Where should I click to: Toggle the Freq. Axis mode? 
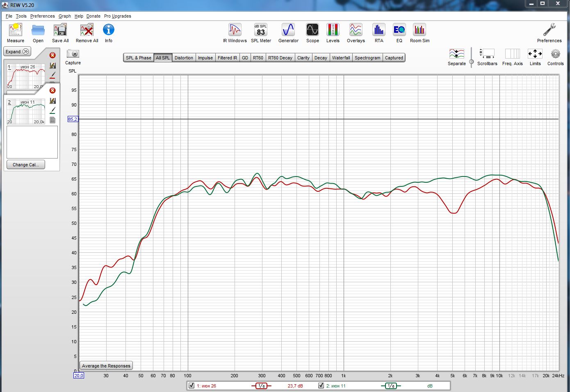tap(513, 54)
